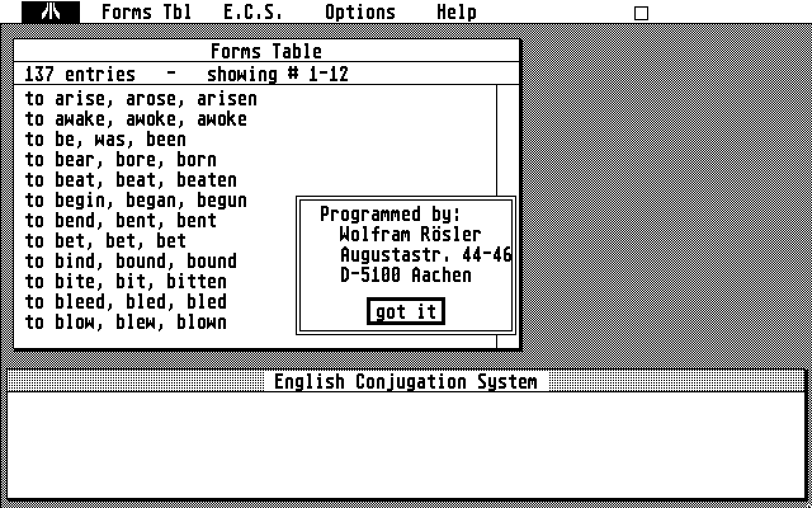This screenshot has width=812, height=508.
Task: Open the Help menu
Action: (456, 12)
